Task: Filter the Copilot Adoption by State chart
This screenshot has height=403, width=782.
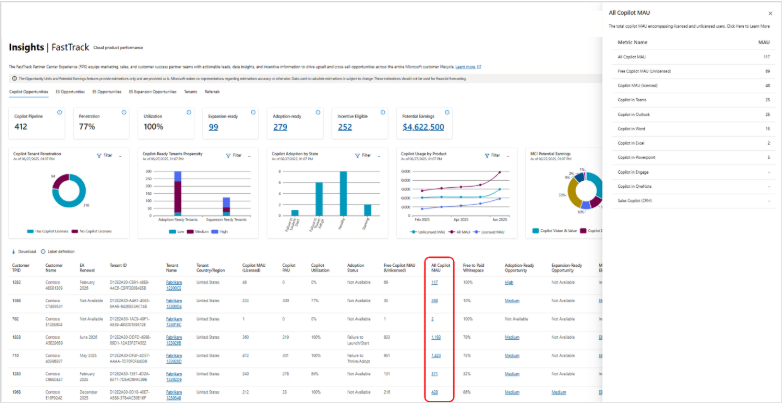Action: (363, 156)
